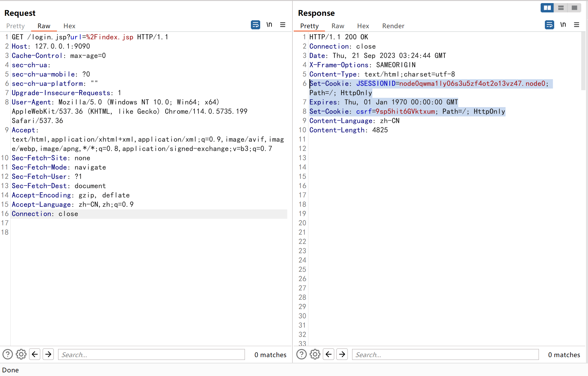Switch Response view to Render tab
Viewport: 588px width, 376px height.
(393, 26)
